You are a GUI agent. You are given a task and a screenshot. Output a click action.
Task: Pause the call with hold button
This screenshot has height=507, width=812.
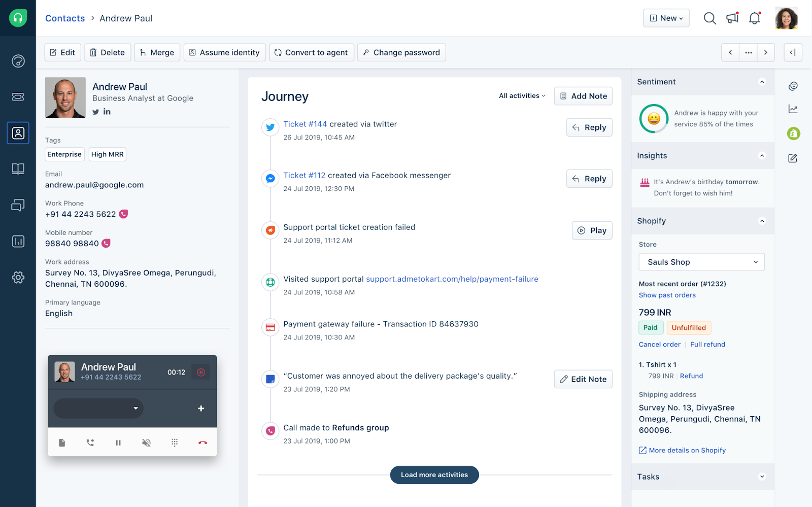pyautogui.click(x=118, y=443)
